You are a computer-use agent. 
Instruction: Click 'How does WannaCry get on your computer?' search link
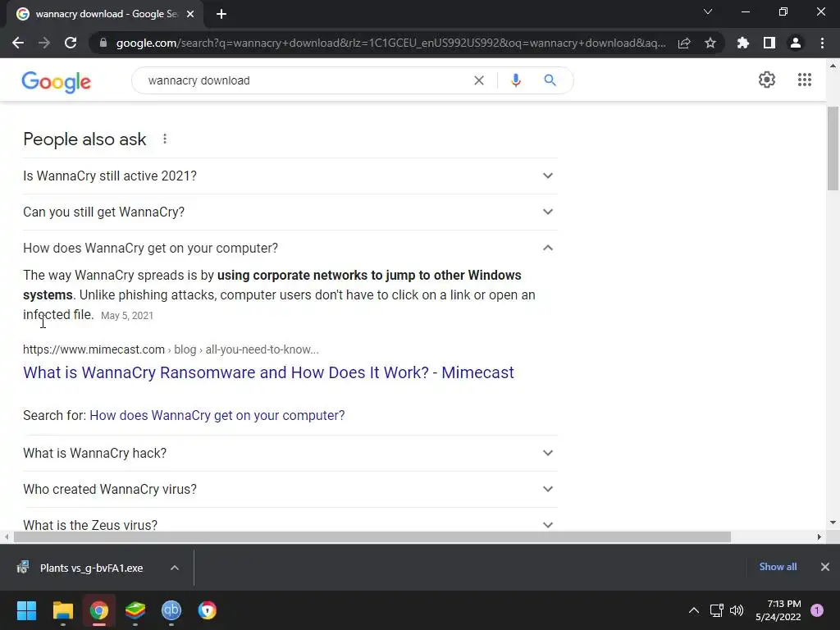tap(217, 416)
